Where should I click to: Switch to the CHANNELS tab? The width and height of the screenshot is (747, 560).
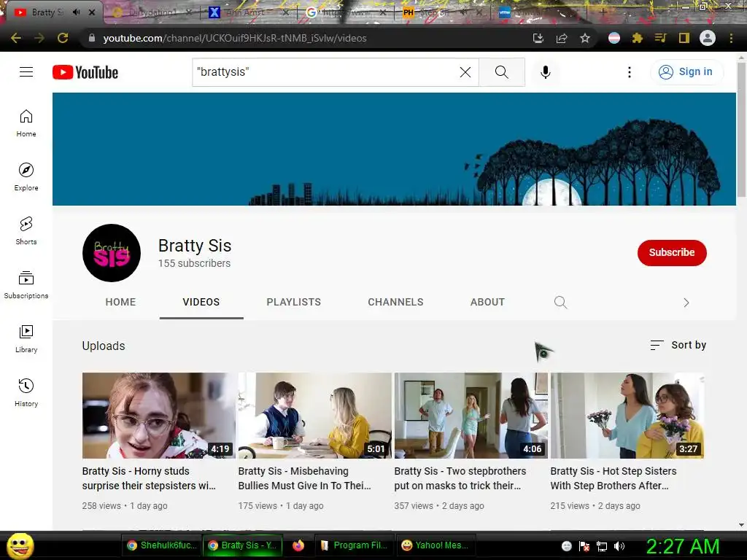[395, 302]
